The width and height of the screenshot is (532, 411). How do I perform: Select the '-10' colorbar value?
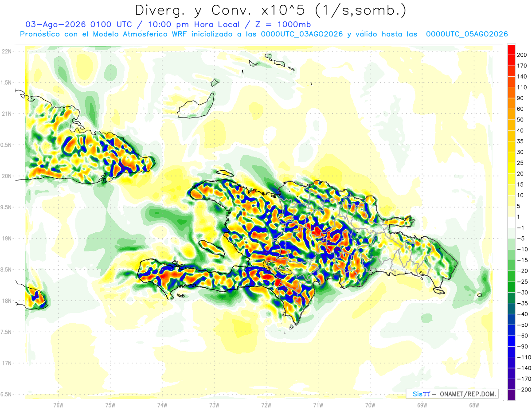pyautogui.click(x=522, y=250)
